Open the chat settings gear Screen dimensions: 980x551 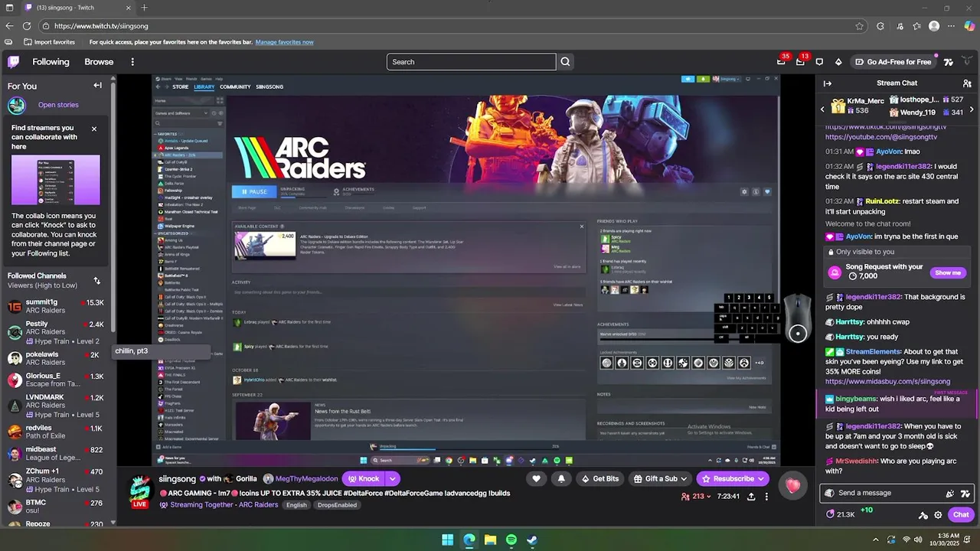tap(938, 515)
